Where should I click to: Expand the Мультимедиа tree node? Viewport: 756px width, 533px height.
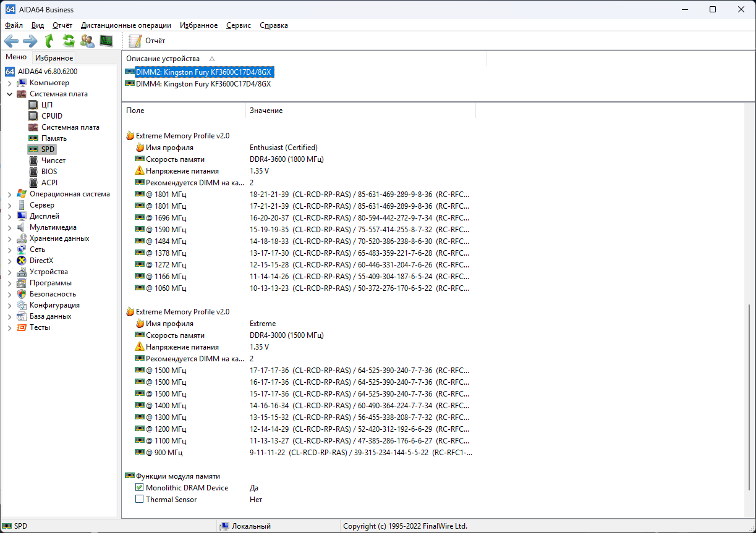[9, 227]
